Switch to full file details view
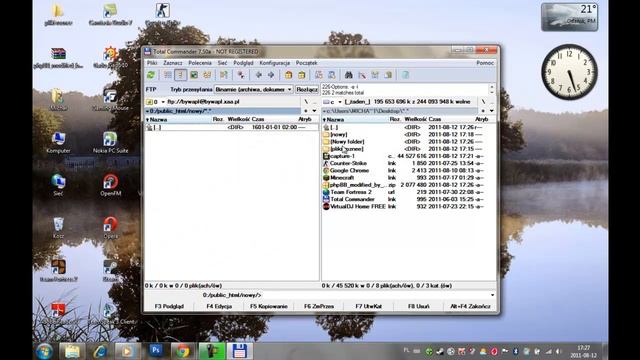Viewport: 640px width, 360px height. tap(180, 75)
